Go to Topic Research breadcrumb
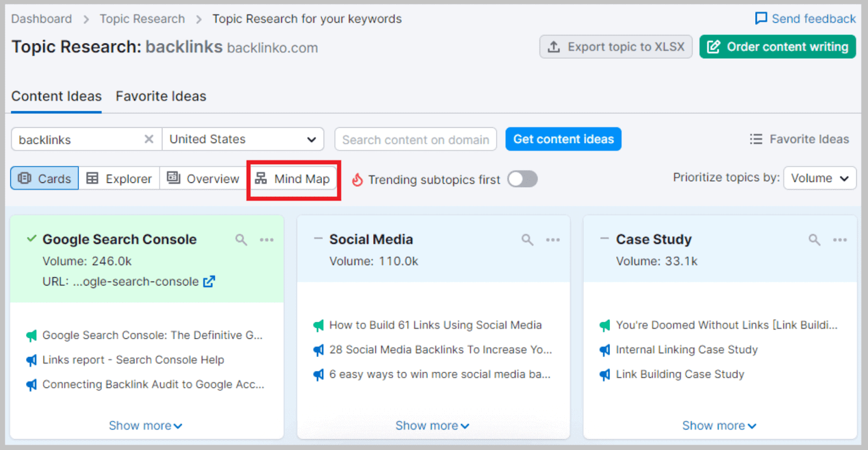Image resolution: width=868 pixels, height=450 pixels. 142,19
